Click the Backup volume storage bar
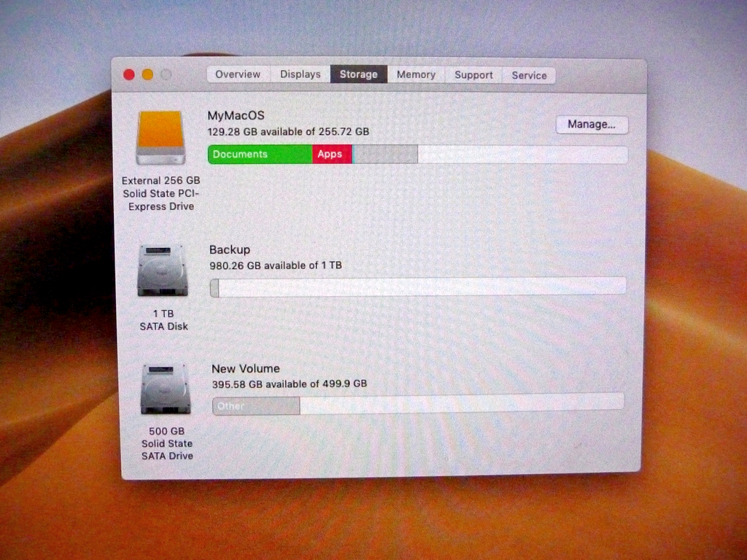Image resolution: width=747 pixels, height=560 pixels. [x=418, y=287]
